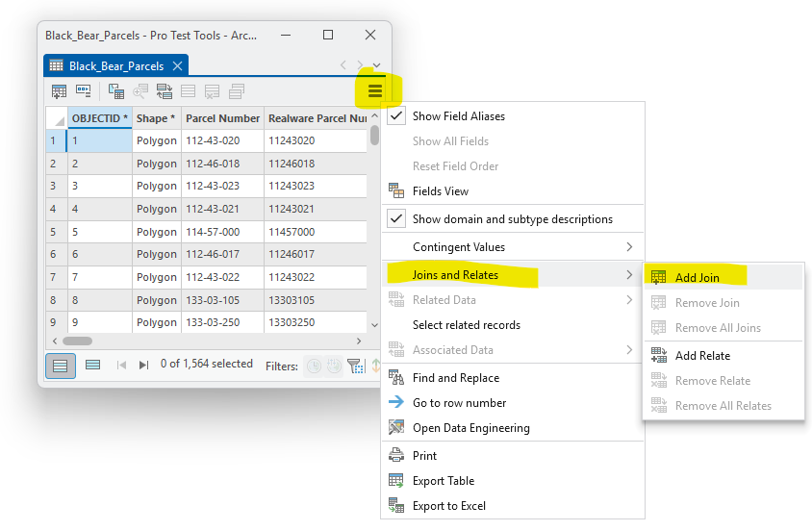Click the attribute table icon on Black_Bear_Parcels tab

(56, 65)
